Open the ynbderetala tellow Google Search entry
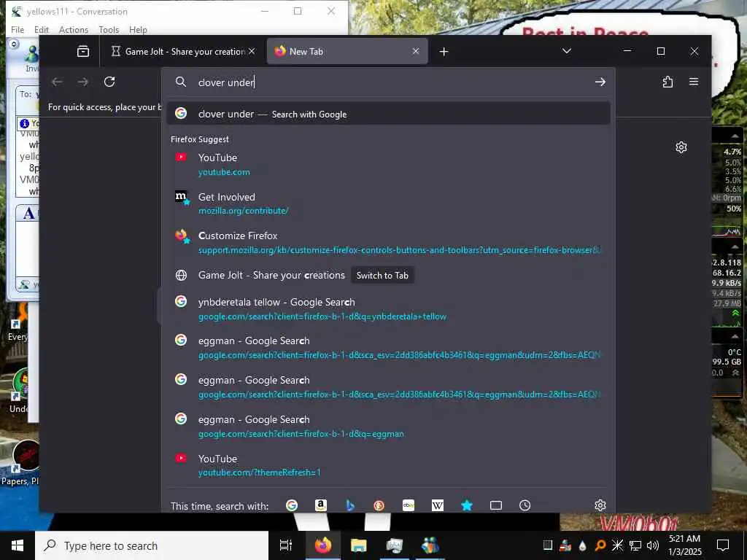Viewport: 747px width, 560px height. pyautogui.click(x=388, y=309)
